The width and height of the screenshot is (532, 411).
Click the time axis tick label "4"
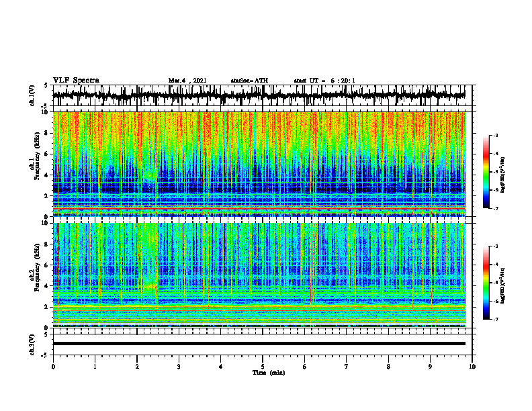click(x=221, y=367)
